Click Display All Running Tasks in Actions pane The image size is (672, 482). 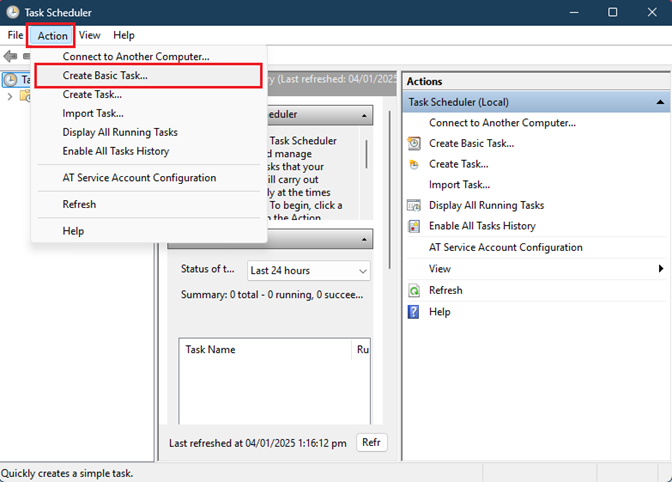(486, 205)
